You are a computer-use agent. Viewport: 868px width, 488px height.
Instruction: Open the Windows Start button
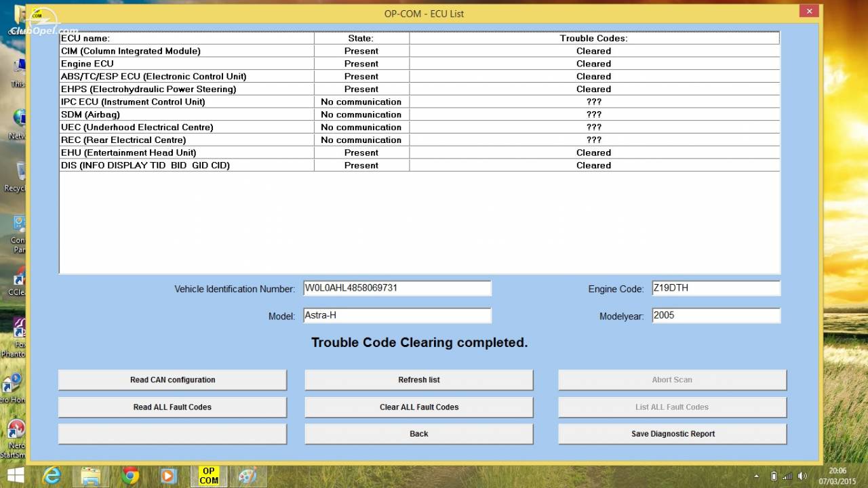[x=16, y=475]
